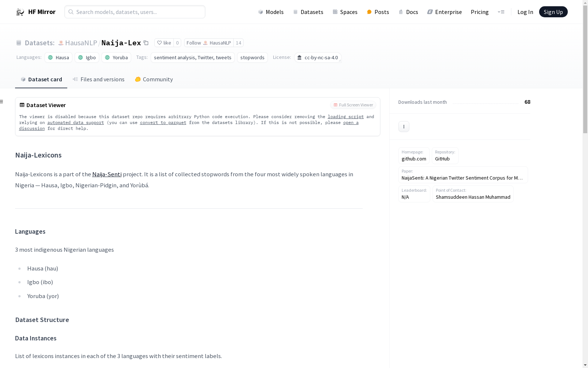The image size is (588, 368).
Task: Click the Datasets breadcrumb icon
Action: click(19, 43)
